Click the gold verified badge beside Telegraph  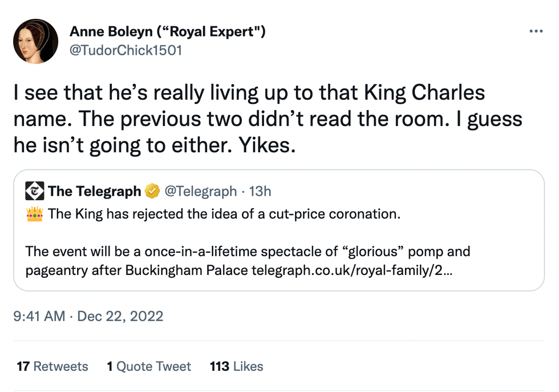point(152,191)
